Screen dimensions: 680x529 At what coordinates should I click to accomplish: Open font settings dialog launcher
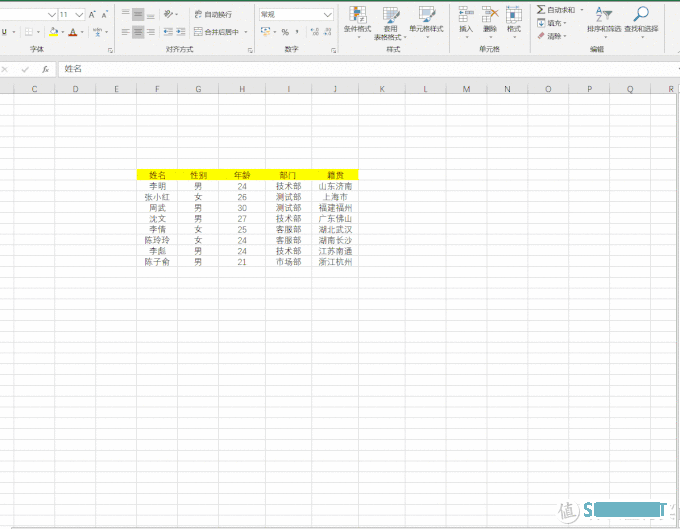pos(110,51)
